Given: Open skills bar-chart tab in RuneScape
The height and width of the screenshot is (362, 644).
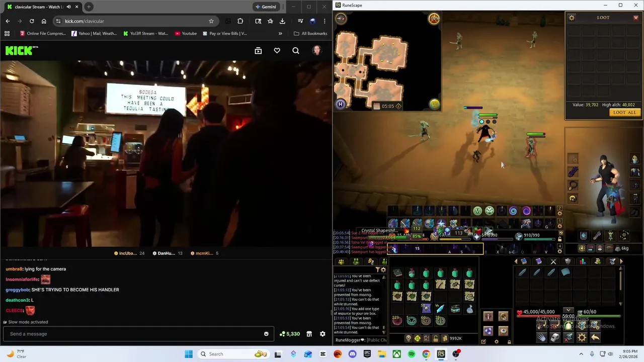Looking at the screenshot, I should 582,261.
